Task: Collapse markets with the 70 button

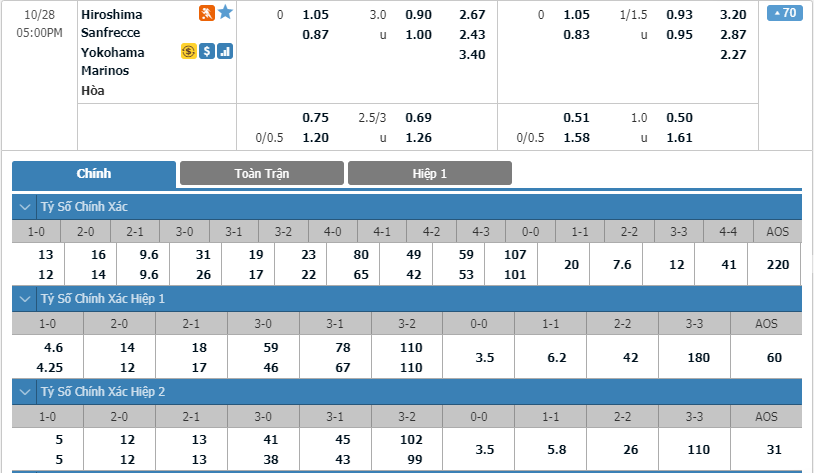Action: [784, 12]
